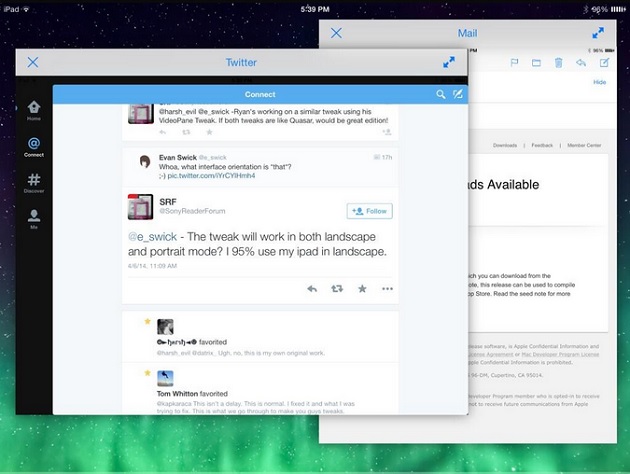Compose a new tweet with the pencil icon
The width and height of the screenshot is (630, 474).
[458, 94]
